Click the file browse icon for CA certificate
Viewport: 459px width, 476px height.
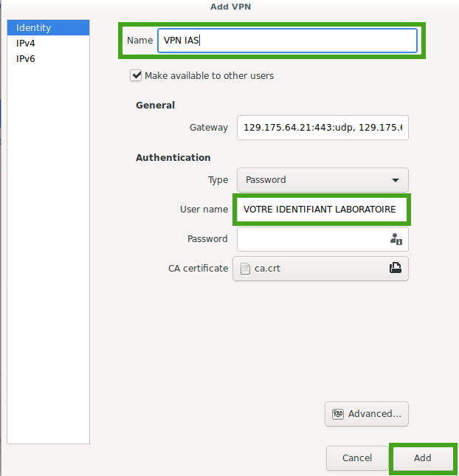(395, 269)
